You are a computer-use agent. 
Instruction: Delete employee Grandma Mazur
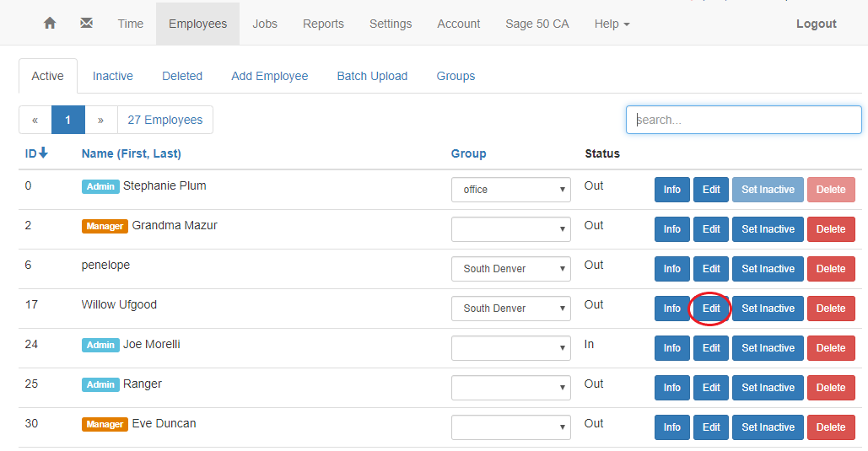coord(830,229)
